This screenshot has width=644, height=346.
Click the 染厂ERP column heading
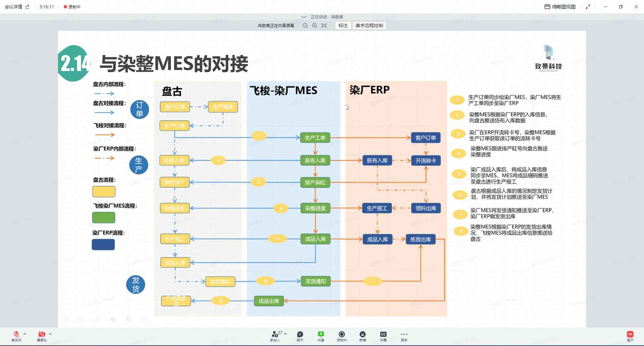(369, 90)
